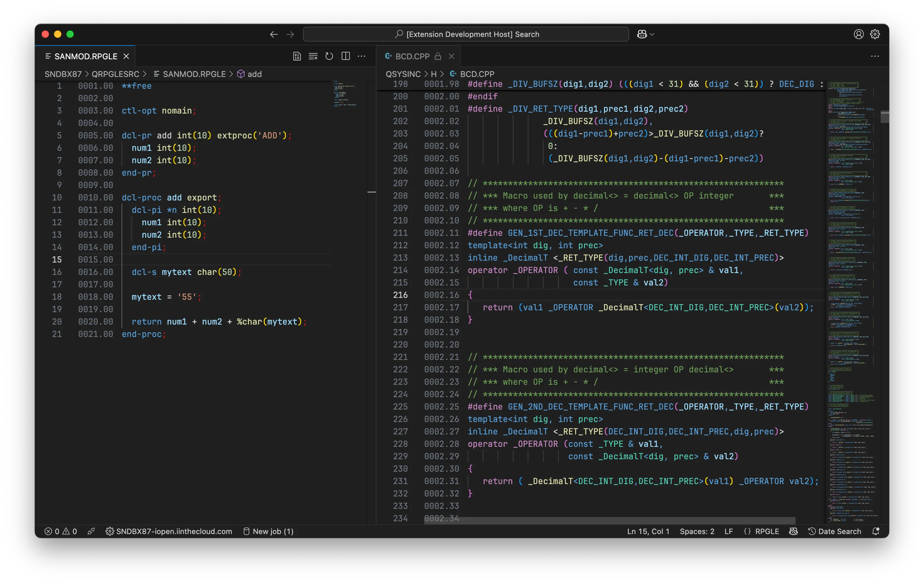Click the add symbol breadcrumb
Image resolution: width=924 pixels, height=584 pixels.
(x=254, y=74)
